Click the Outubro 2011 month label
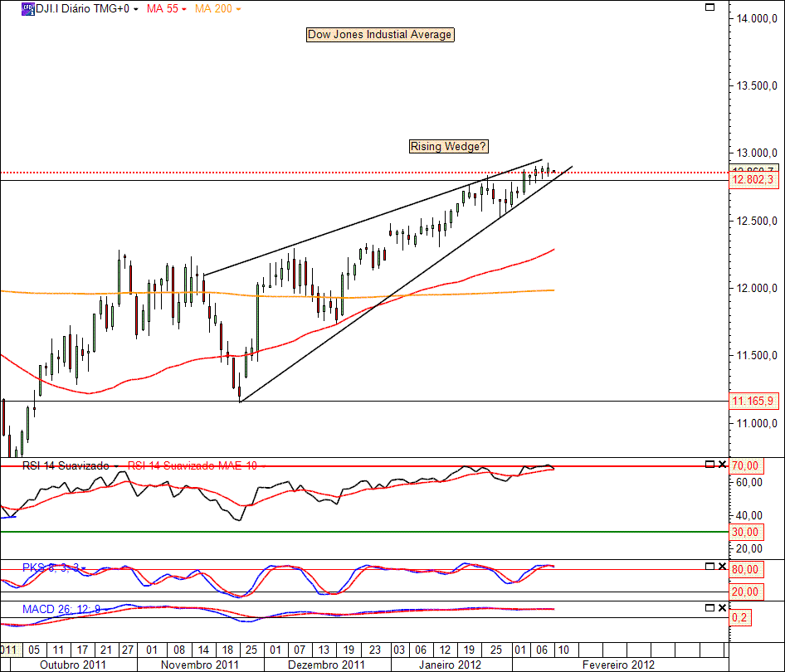The height and width of the screenshot is (672, 785). coord(73,665)
